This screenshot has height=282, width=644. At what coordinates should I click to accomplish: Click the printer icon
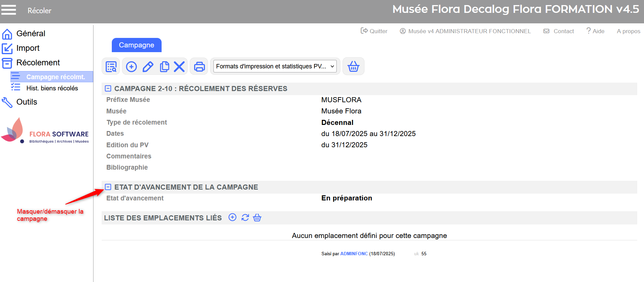point(199,67)
